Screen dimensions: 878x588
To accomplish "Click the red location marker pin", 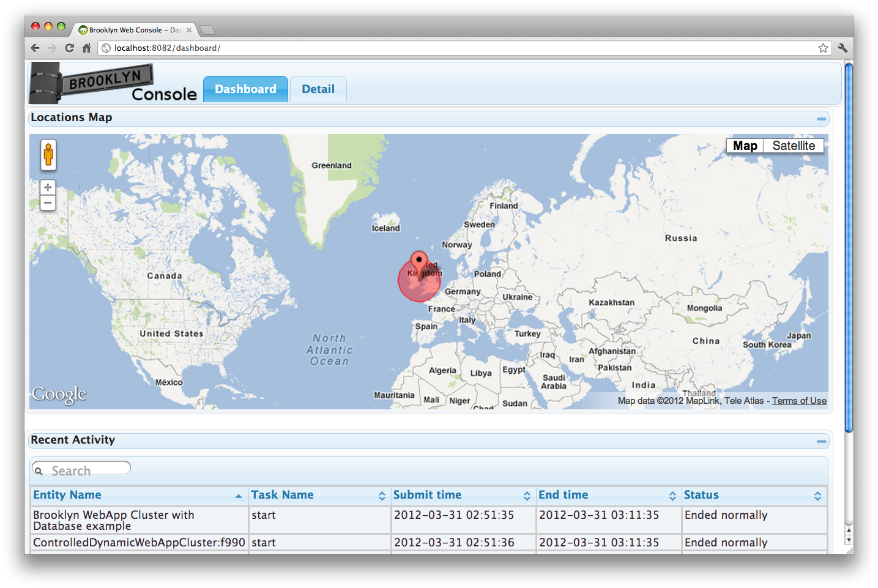I will point(419,260).
